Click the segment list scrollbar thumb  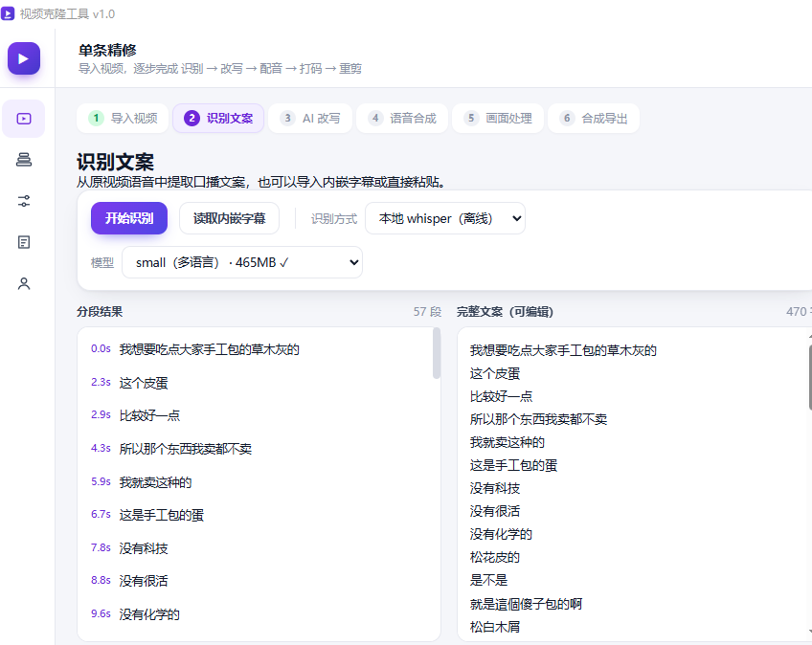point(437,353)
